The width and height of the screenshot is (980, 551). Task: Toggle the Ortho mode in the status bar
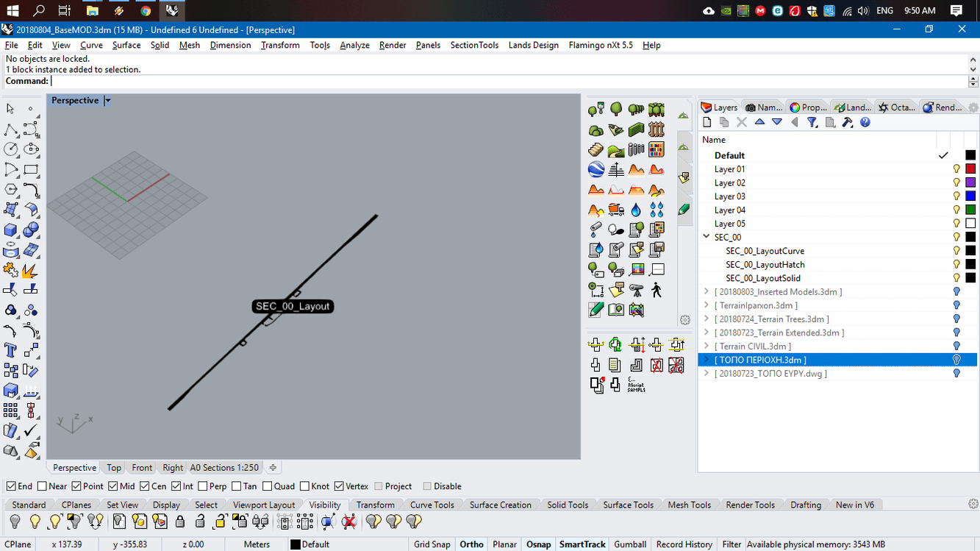pyautogui.click(x=471, y=544)
